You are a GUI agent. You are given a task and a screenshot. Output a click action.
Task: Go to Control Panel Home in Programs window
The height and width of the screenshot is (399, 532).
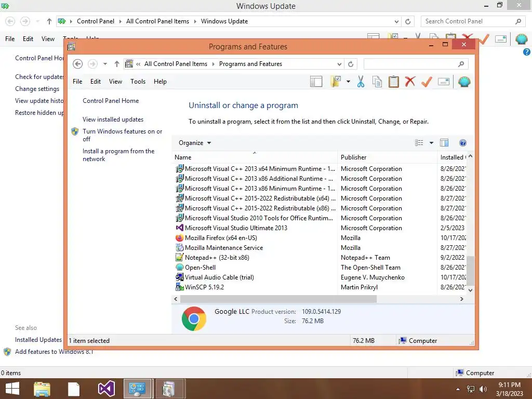[111, 101]
